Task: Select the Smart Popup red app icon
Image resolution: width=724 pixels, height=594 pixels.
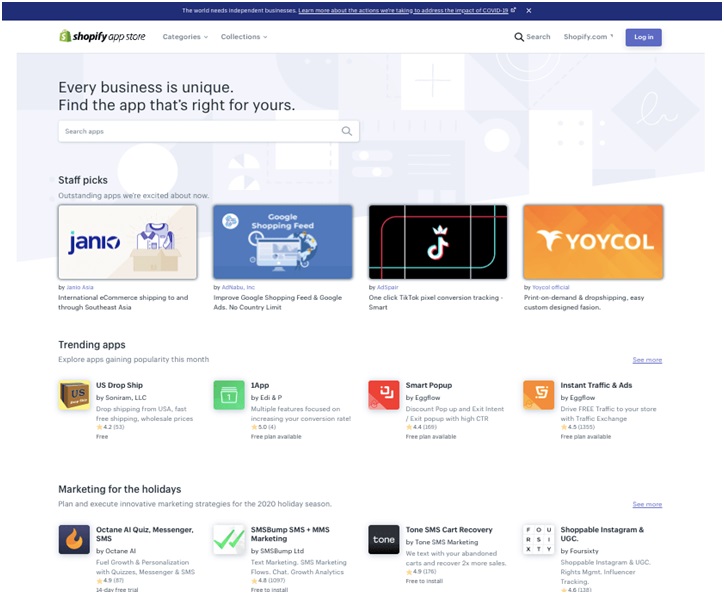Action: point(384,395)
